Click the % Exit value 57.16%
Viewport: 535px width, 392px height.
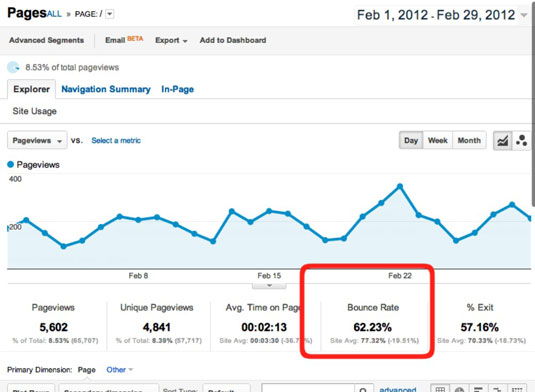480,327
